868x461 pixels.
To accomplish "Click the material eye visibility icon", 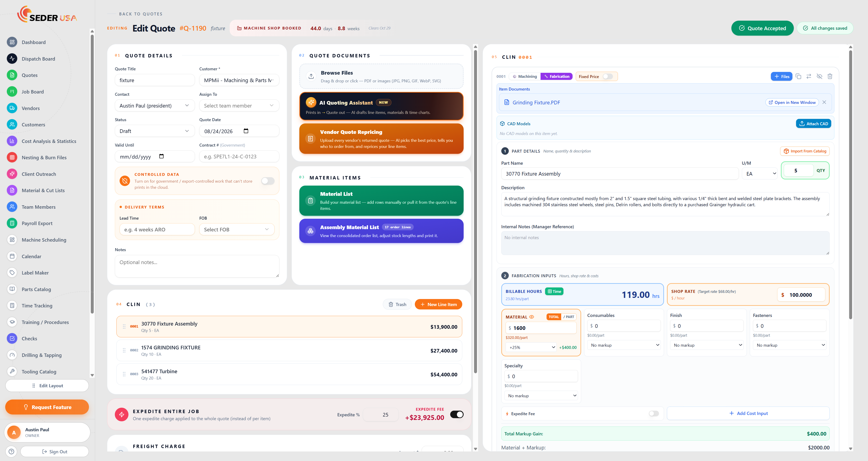I will pos(532,317).
